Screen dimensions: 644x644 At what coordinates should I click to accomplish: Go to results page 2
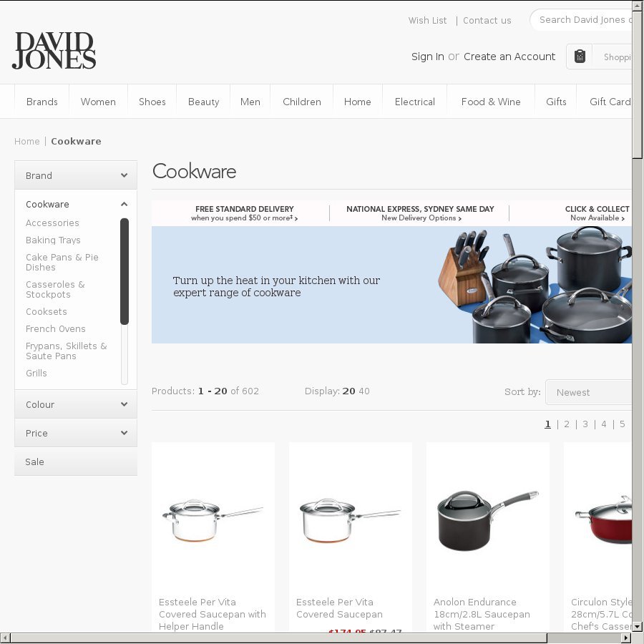(x=567, y=424)
